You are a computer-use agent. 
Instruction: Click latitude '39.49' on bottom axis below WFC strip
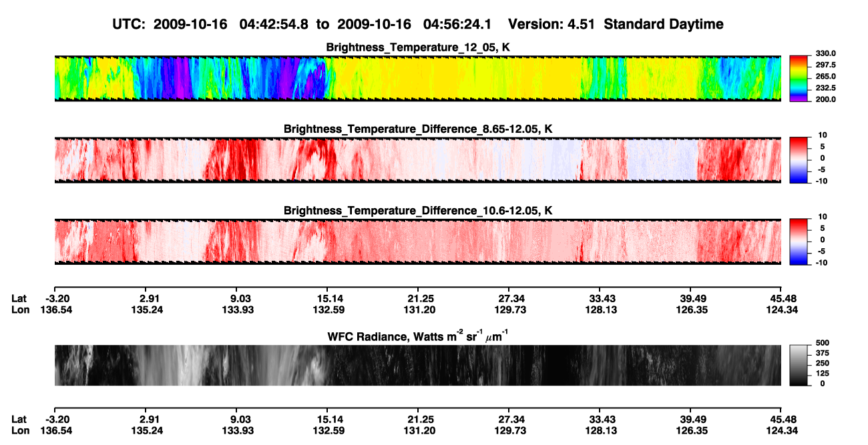tap(690, 419)
